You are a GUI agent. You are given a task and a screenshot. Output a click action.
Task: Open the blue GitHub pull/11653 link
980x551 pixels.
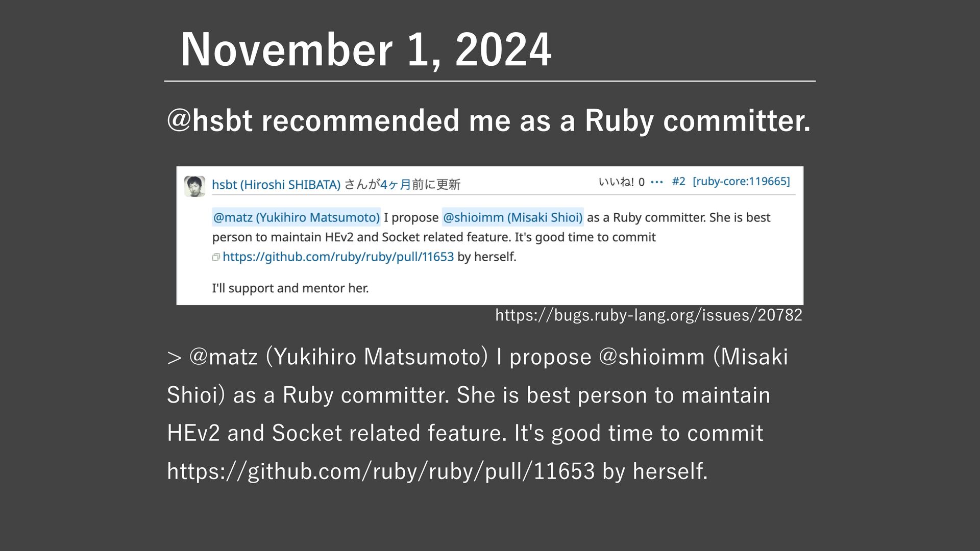coord(338,257)
